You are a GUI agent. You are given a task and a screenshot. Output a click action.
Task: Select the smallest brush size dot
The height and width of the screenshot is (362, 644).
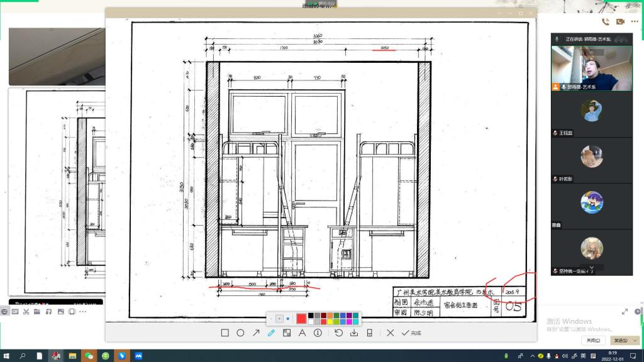[x=272, y=319]
